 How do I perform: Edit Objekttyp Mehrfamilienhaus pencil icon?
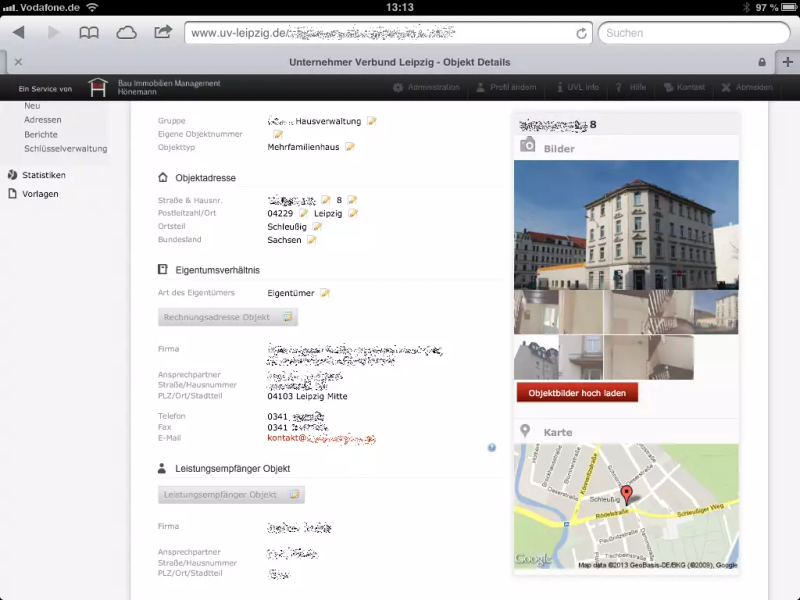tap(350, 147)
